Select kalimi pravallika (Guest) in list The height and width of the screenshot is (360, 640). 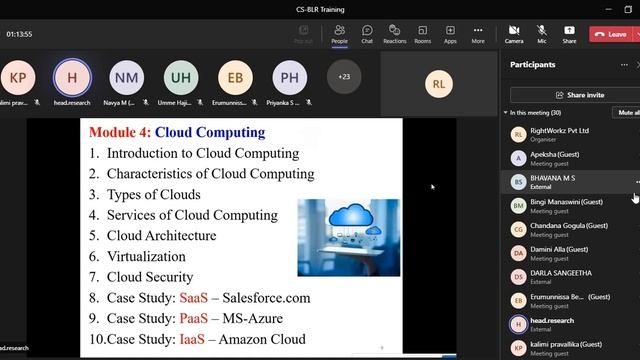(571, 348)
